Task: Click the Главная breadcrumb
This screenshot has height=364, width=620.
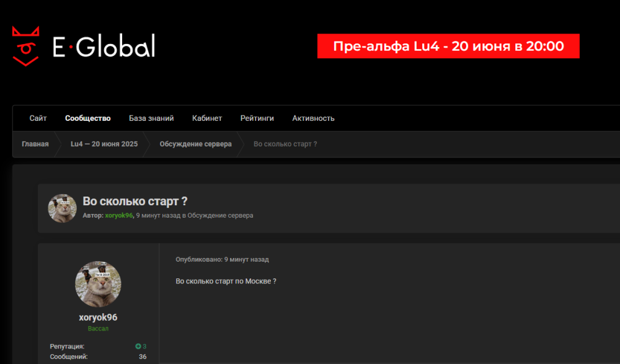Action: pyautogui.click(x=35, y=144)
